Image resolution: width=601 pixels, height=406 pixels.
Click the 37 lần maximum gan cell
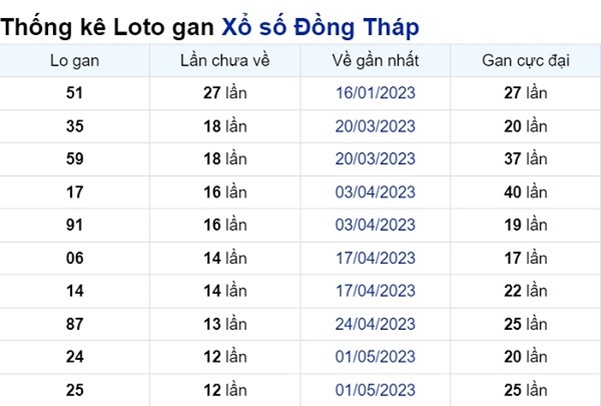pos(525,159)
